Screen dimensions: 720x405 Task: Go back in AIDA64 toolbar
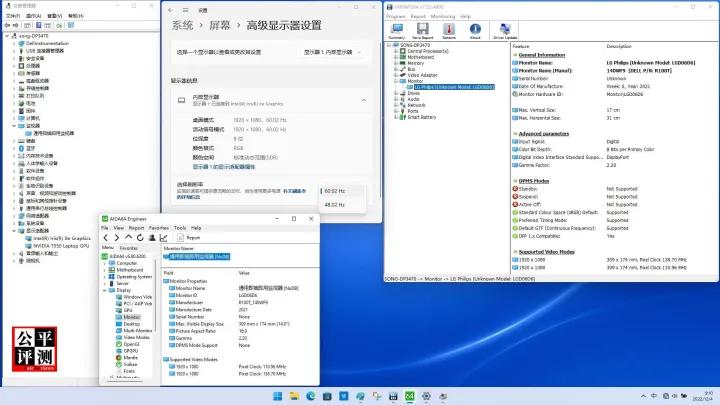point(106,237)
